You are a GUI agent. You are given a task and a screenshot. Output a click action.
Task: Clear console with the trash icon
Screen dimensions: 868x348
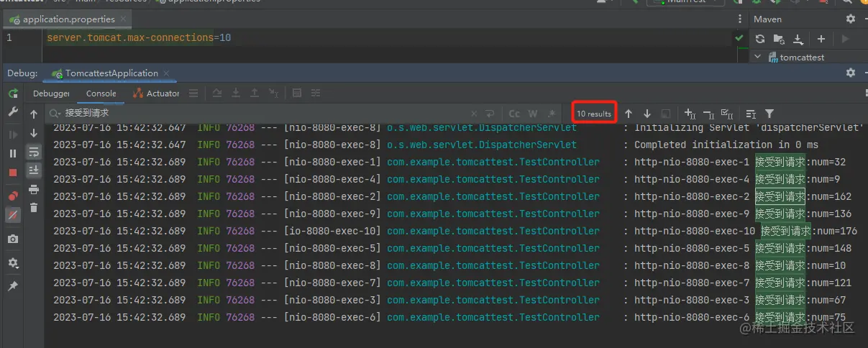click(x=34, y=208)
